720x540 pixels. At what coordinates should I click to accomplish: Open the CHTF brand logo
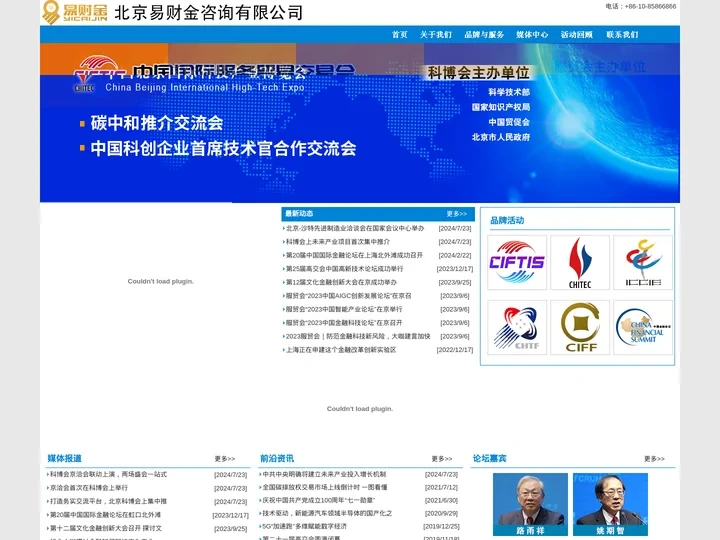[x=517, y=327]
